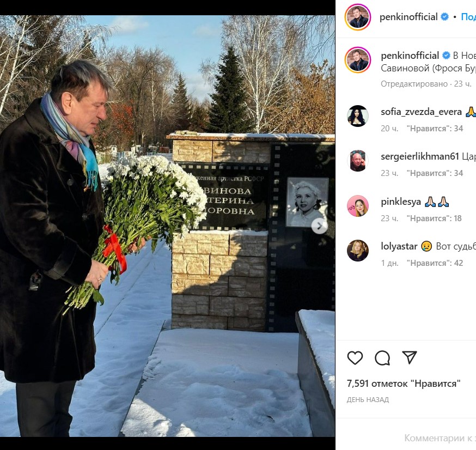This screenshot has height=450, width=476.
Task: Open sofia_zvezda_evera username link
Action: coord(422,112)
